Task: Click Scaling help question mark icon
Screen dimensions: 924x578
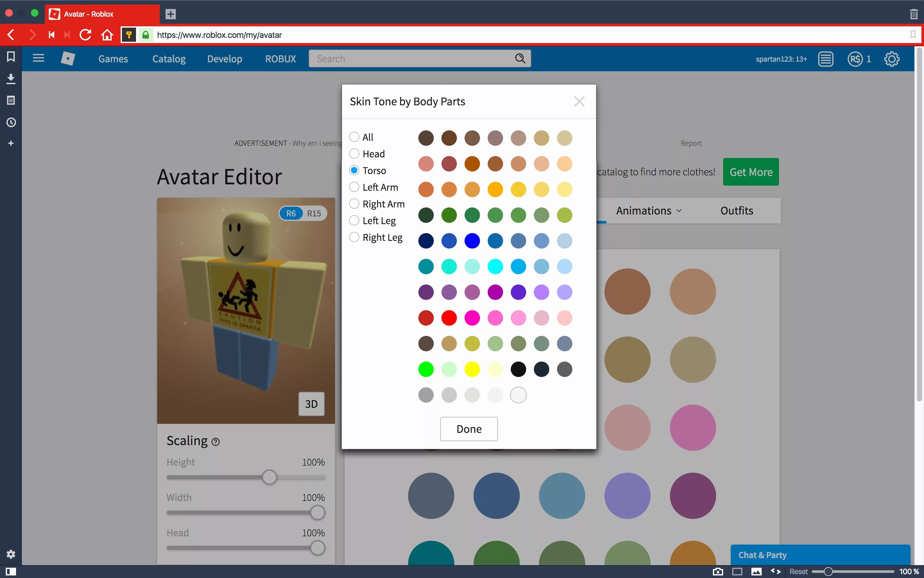Action: [216, 442]
